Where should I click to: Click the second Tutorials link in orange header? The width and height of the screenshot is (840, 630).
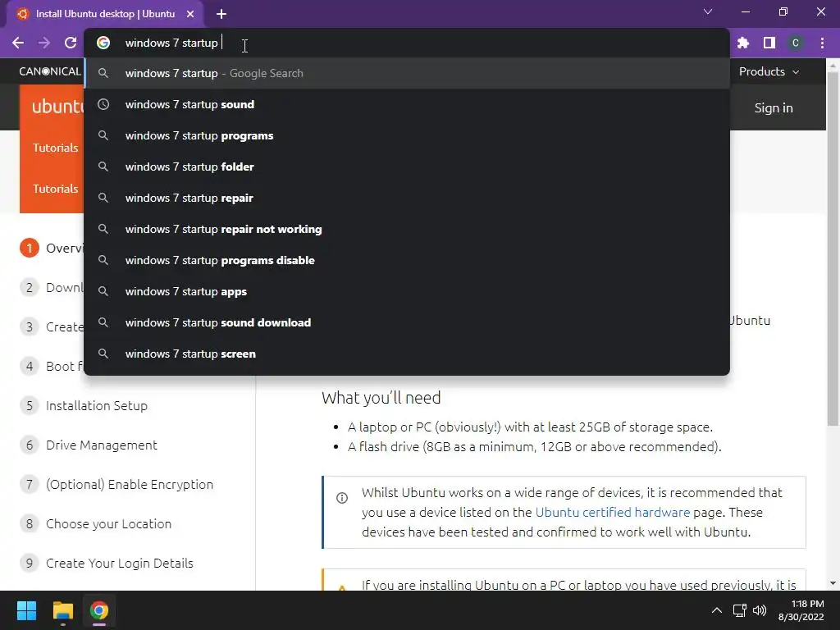55,189
